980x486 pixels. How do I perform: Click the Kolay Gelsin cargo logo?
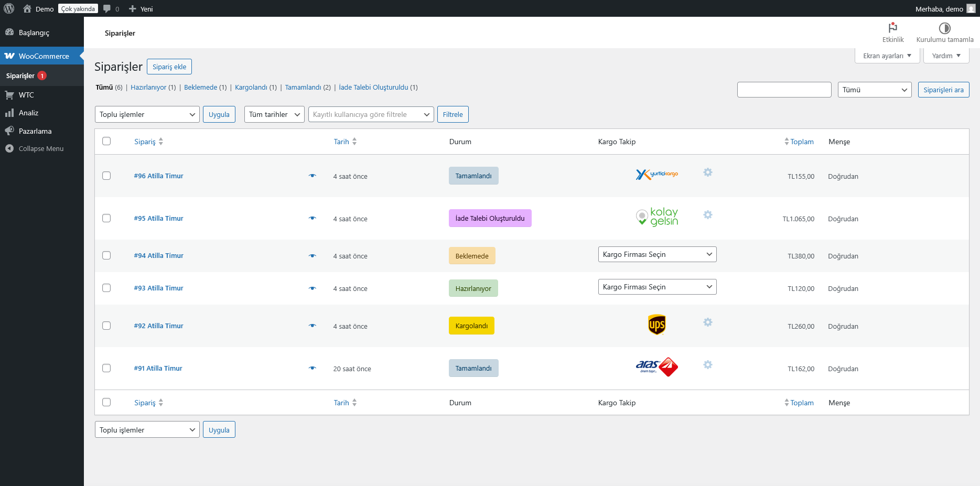click(x=657, y=217)
